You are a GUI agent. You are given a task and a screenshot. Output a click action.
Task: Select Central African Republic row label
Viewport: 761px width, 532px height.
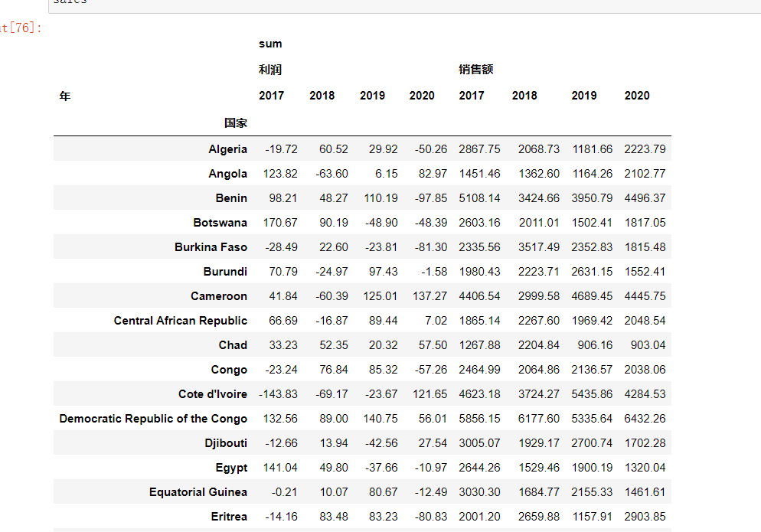180,321
